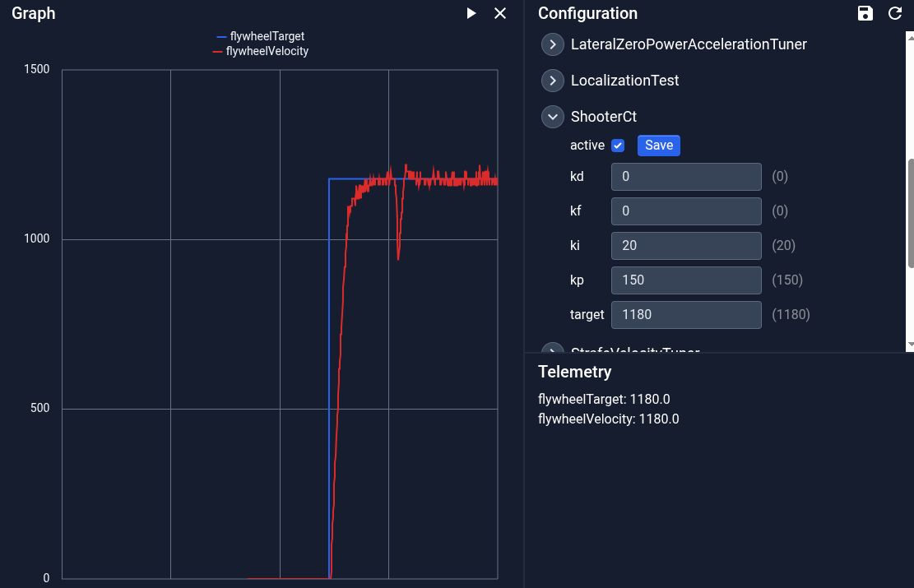This screenshot has width=914, height=588.
Task: Start graphing with the play icon
Action: coord(471,13)
